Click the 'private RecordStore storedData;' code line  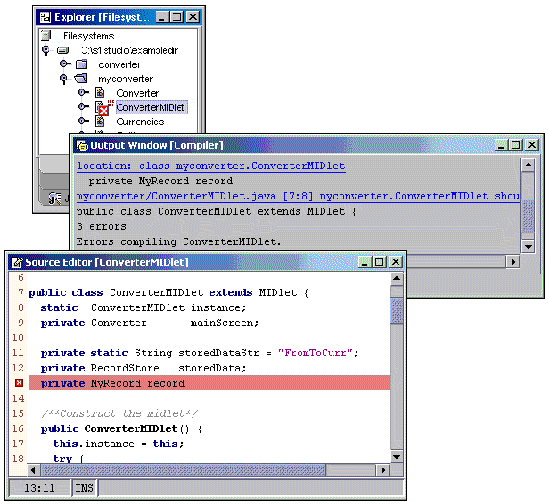pyautogui.click(x=144, y=368)
